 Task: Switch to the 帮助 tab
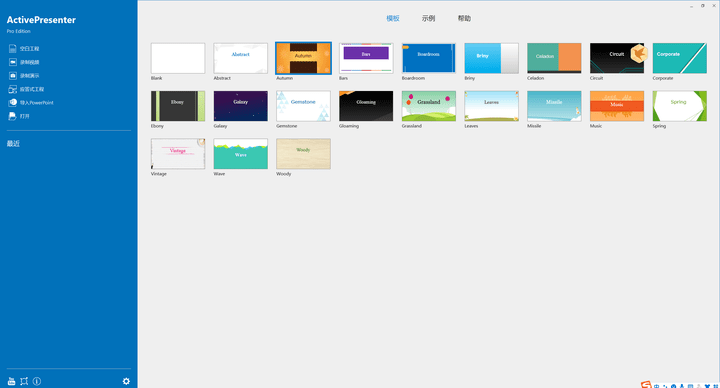click(464, 18)
